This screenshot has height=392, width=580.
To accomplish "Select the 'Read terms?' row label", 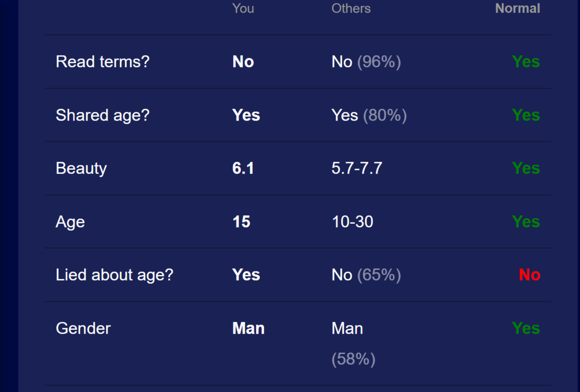I will point(103,62).
